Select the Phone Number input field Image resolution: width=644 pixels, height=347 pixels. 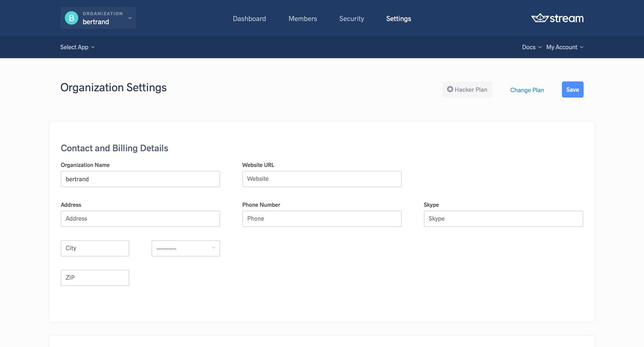click(322, 219)
